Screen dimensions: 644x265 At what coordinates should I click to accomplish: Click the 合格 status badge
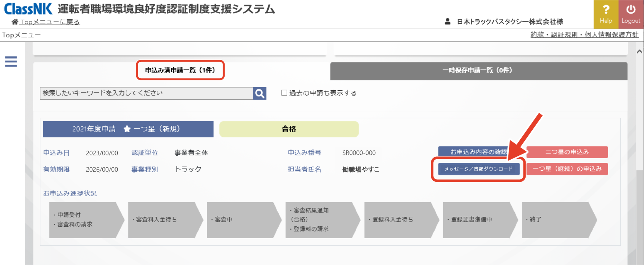[289, 129]
